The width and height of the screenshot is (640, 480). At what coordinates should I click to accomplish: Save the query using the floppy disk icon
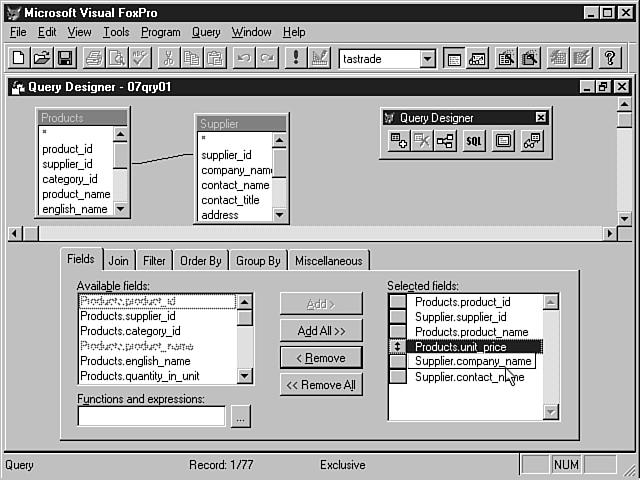point(64,58)
